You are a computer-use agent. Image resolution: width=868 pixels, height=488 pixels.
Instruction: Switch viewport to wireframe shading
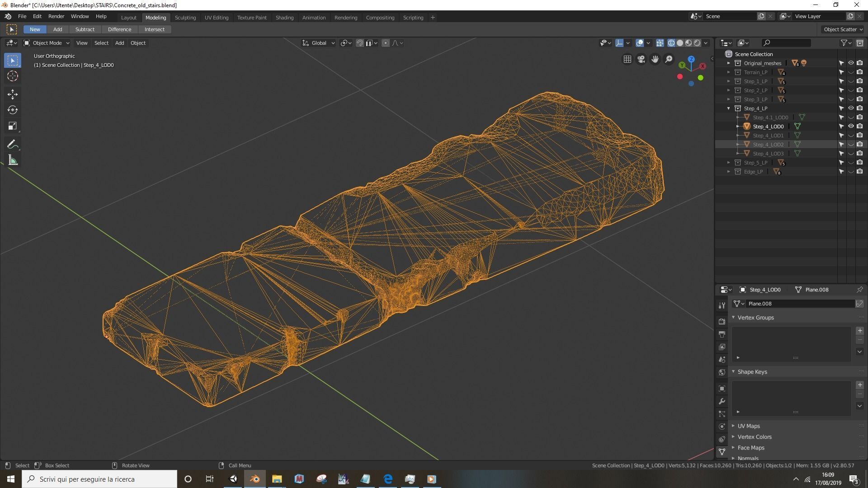pyautogui.click(x=671, y=43)
